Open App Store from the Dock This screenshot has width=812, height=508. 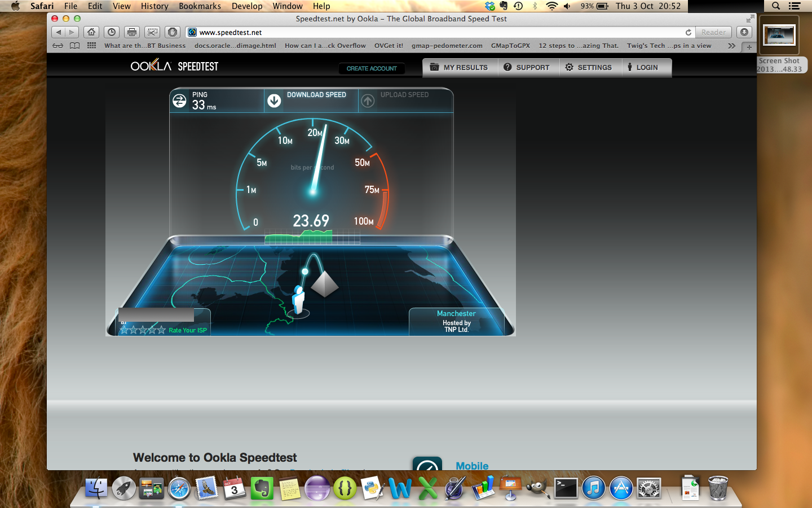point(621,488)
